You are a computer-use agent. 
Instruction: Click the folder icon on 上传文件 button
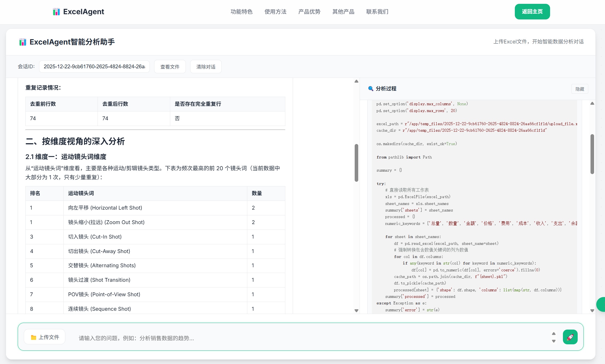click(33, 337)
